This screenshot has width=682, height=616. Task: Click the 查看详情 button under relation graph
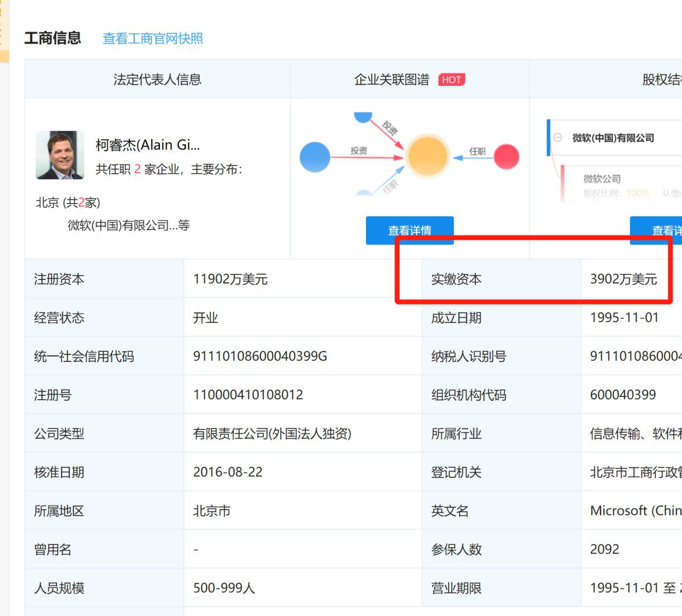point(409,230)
